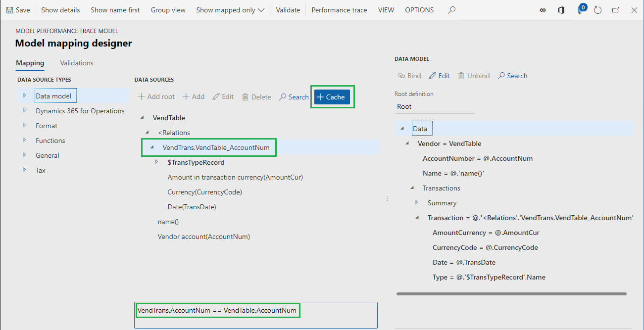The image size is (644, 330).
Task: Collapse the Transaction binding node
Action: [417, 217]
